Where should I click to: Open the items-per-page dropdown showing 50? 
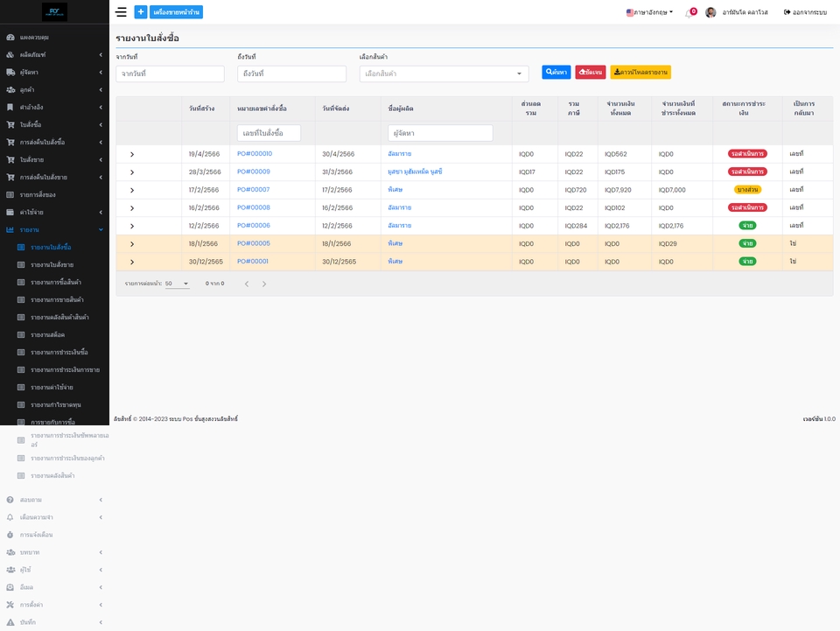pos(177,284)
